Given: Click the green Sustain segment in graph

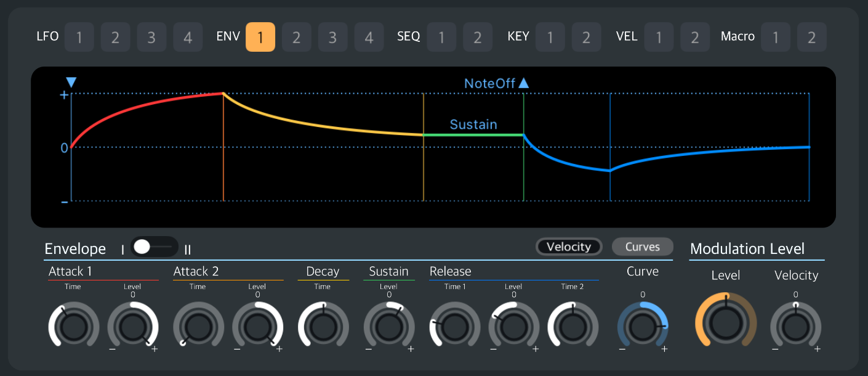Looking at the screenshot, I should pos(473,134).
